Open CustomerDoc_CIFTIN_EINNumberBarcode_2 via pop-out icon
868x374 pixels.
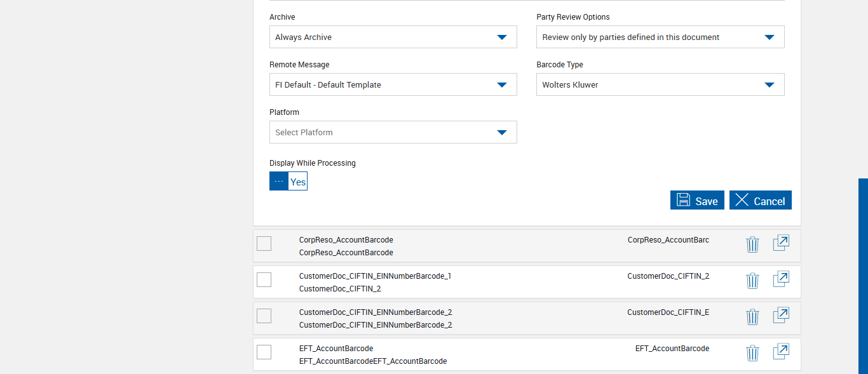[x=781, y=316]
